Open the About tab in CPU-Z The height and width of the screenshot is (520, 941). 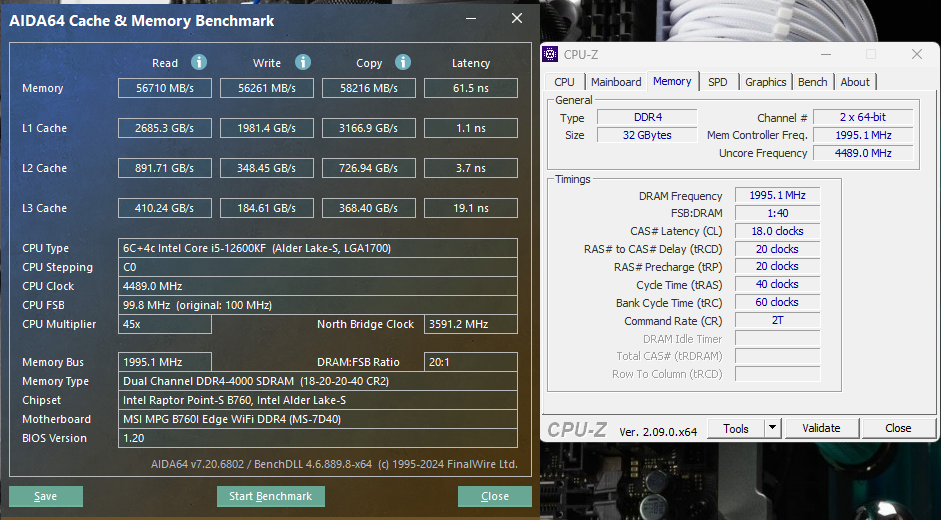[x=855, y=82]
